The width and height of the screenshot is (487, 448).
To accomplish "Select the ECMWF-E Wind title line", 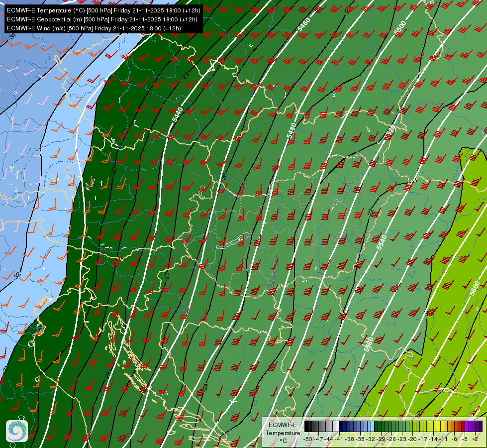I will [x=94, y=28].
